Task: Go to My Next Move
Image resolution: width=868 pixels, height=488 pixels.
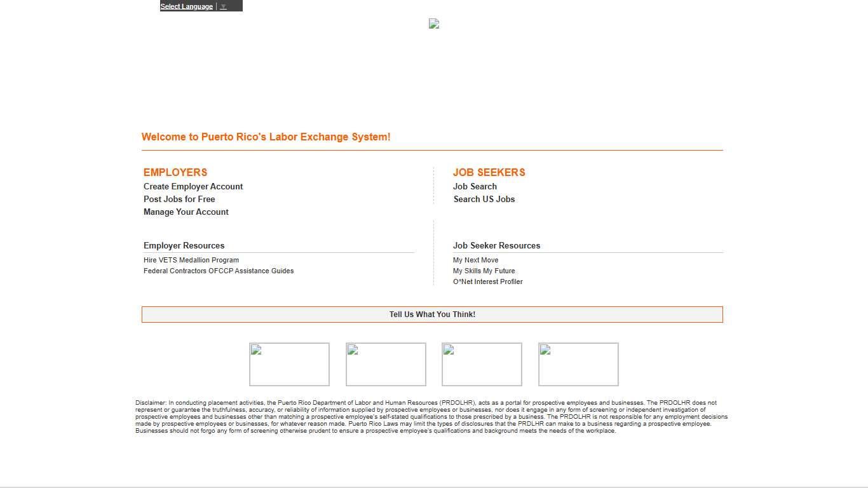Action: tap(475, 260)
